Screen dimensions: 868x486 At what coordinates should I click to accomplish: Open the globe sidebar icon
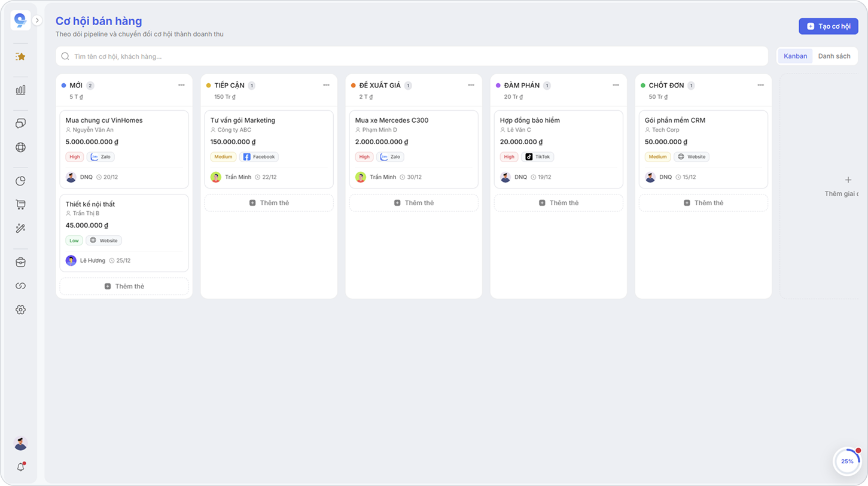20,147
